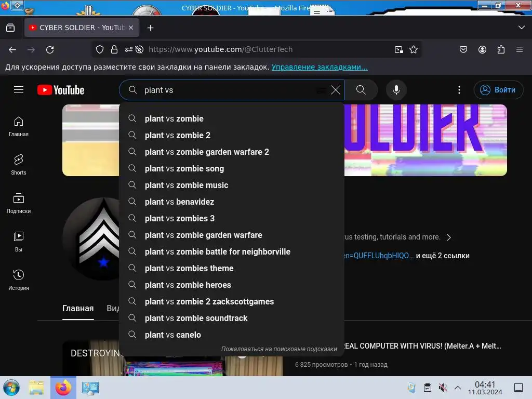Expand channel description with chevron arrow
This screenshot has height=399, width=532.
pyautogui.click(x=449, y=237)
